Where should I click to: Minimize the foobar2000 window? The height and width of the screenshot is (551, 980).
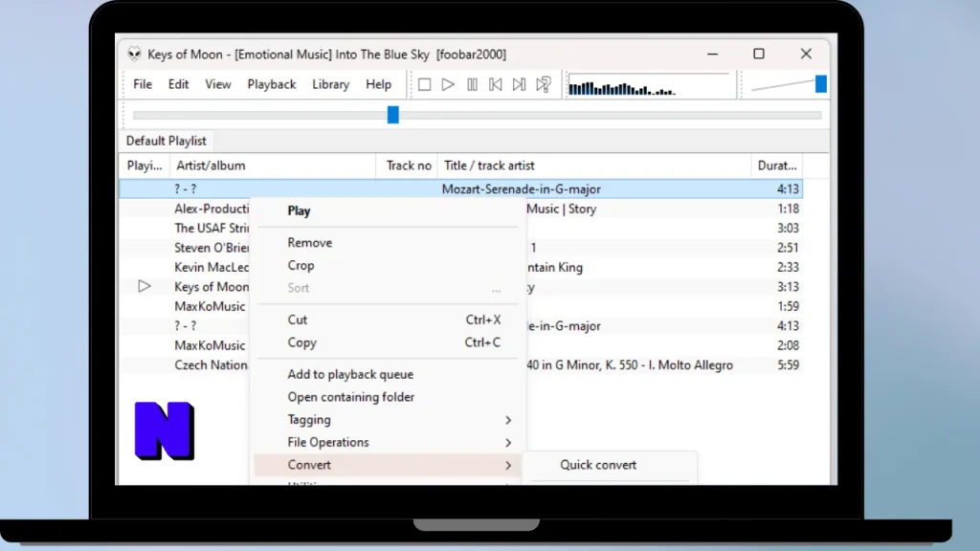pos(712,54)
